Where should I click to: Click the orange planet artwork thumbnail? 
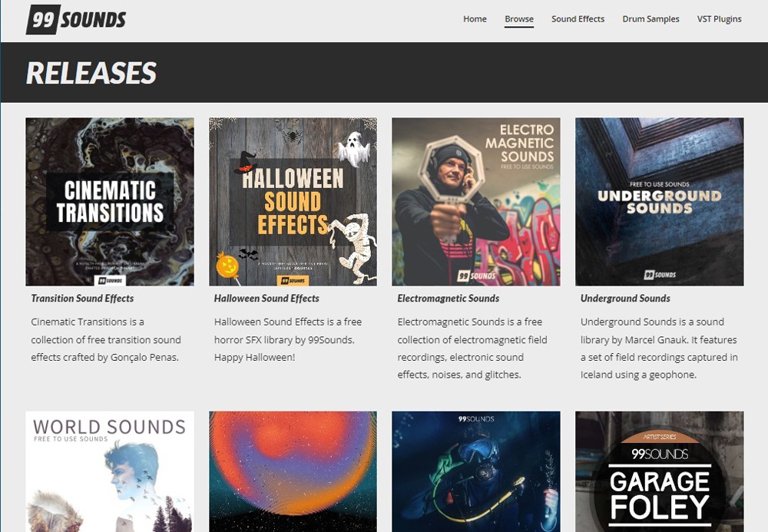tap(293, 472)
